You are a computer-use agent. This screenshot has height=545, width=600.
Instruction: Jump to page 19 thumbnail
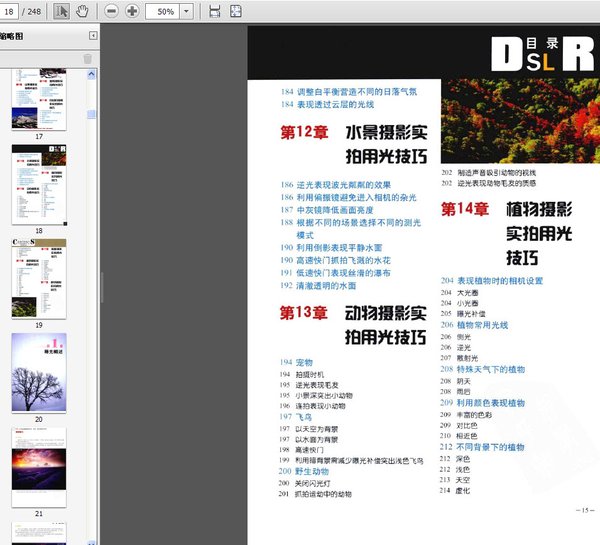tap(39, 277)
